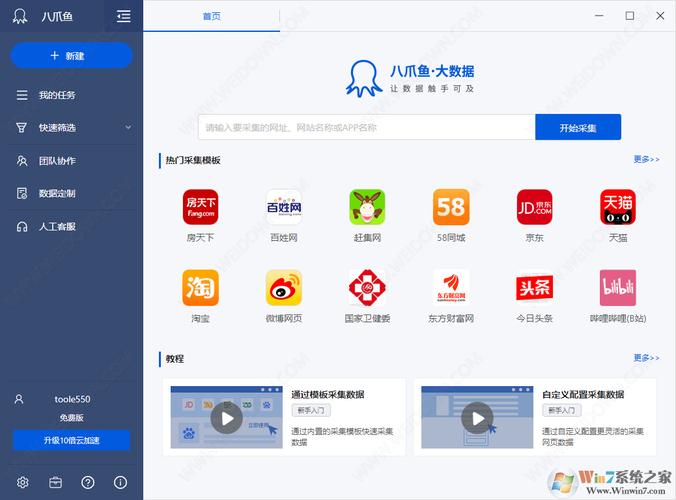Open the toolbox briefcase icon
The width and height of the screenshot is (676, 500).
55,482
